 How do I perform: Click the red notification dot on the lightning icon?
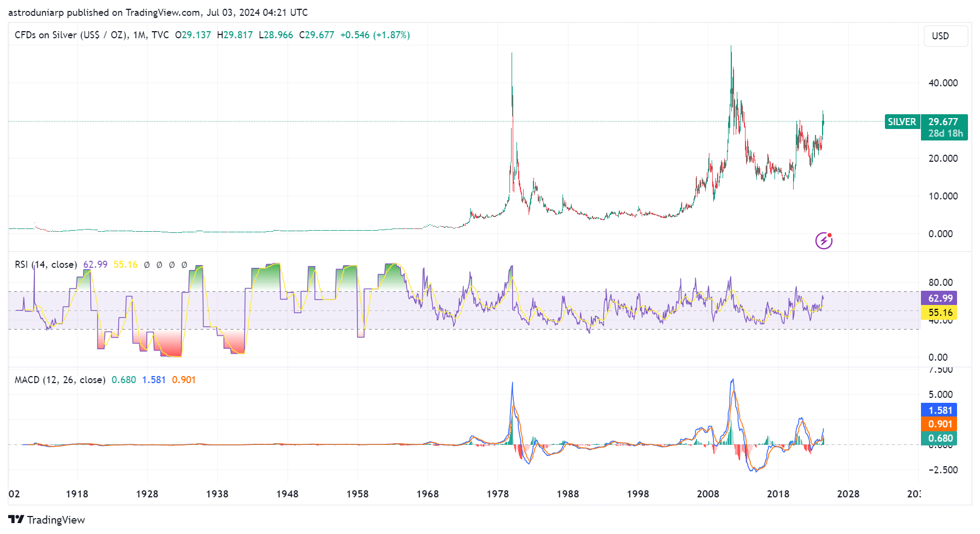pos(829,234)
